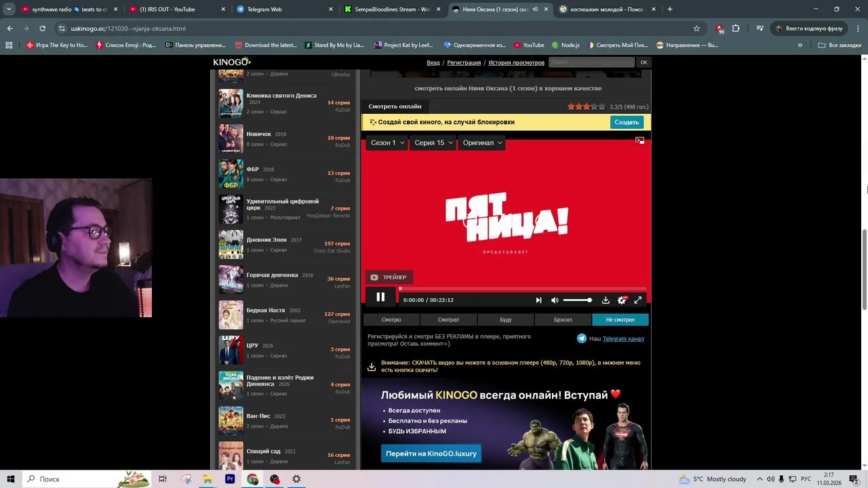The width and height of the screenshot is (868, 488).
Task: Select the Не смотрел status
Action: [620, 320]
